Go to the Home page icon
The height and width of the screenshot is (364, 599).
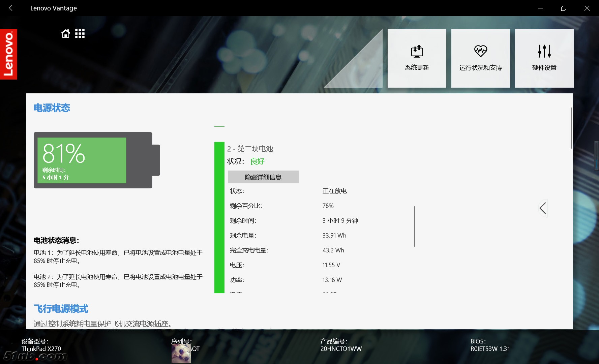[66, 34]
